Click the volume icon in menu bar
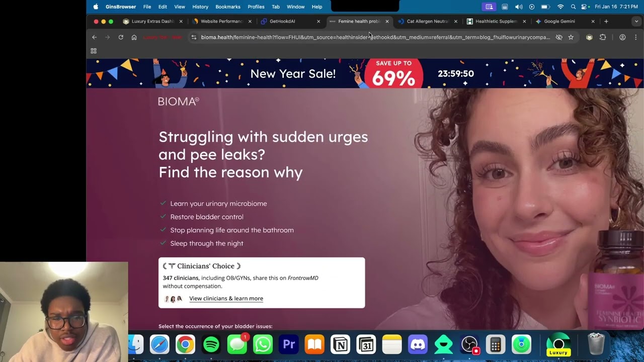The height and width of the screenshot is (362, 644). [x=519, y=7]
